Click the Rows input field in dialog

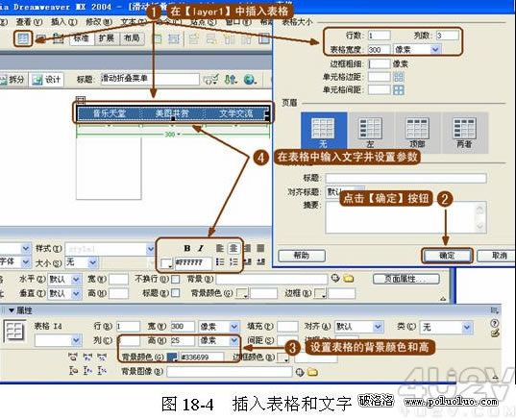pyautogui.click(x=380, y=36)
